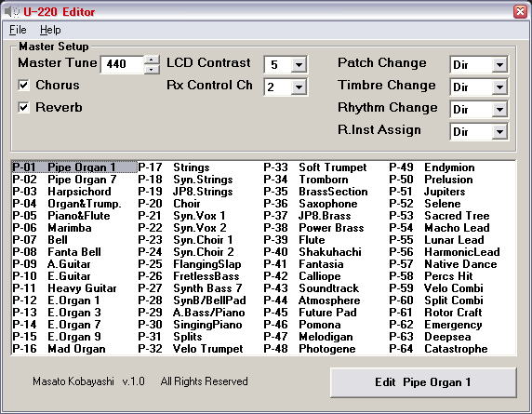The width and height of the screenshot is (532, 414).
Task: Select patch P-33 Soft Trumpet
Action: click(x=326, y=167)
